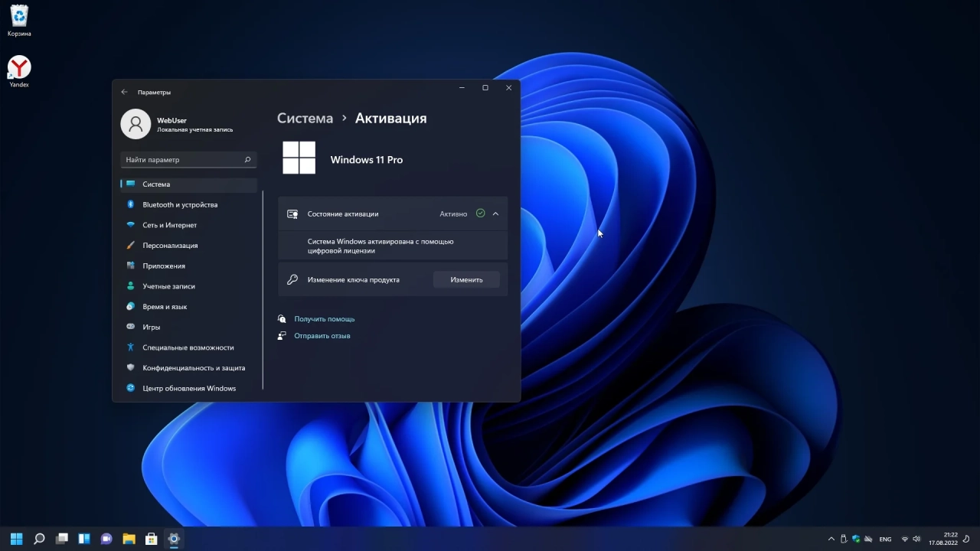Open Сеть и Интернет settings
Image resolution: width=980 pixels, height=551 pixels.
point(188,225)
